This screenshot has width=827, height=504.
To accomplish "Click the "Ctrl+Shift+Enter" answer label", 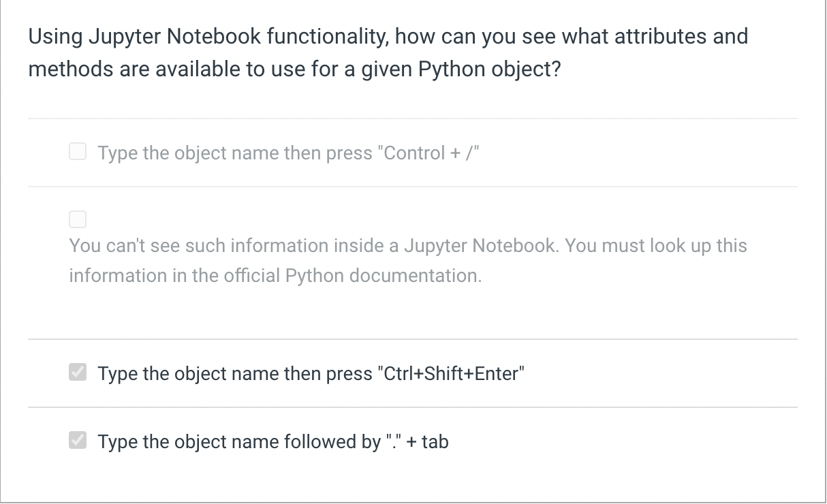I will click(310, 373).
